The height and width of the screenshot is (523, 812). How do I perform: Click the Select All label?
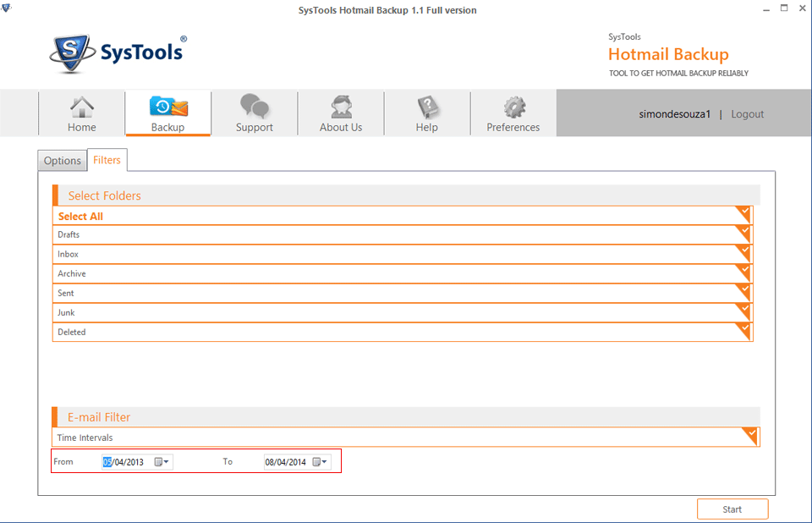80,216
